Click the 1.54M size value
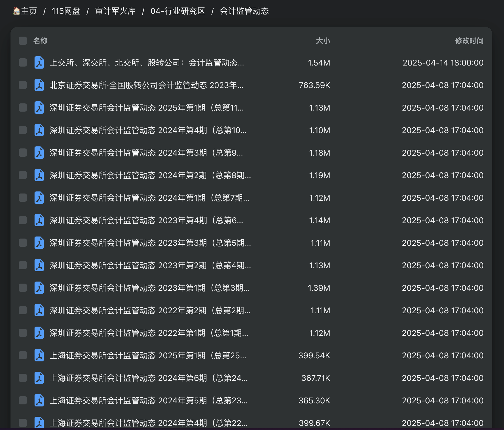Image resolution: width=504 pixels, height=430 pixels. tap(319, 63)
